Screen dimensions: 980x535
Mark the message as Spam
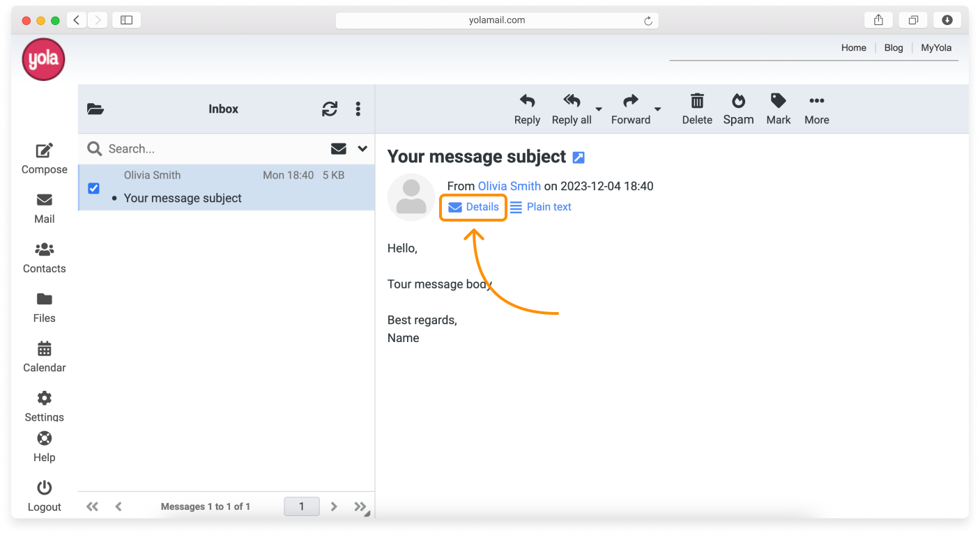coord(738,109)
